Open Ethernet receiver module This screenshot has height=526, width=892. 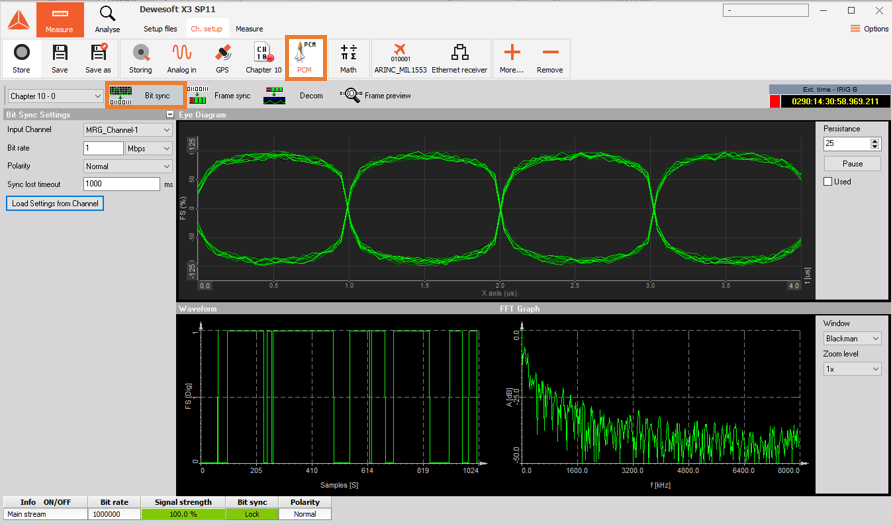(459, 59)
